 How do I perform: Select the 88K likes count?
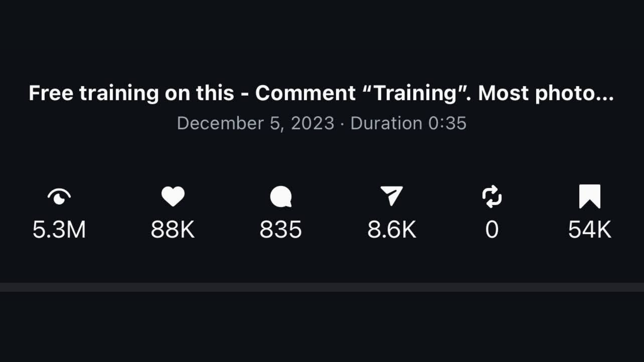pyautogui.click(x=172, y=229)
